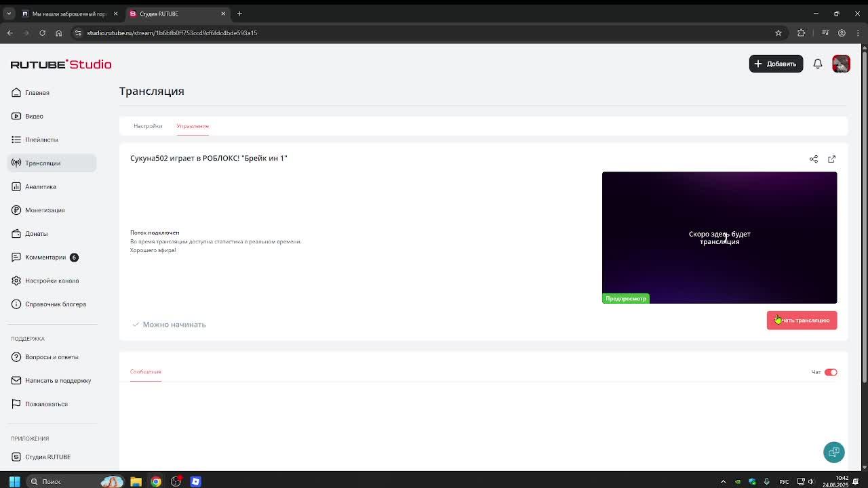This screenshot has width=868, height=488.
Task: Open stream in new window icon
Action: [x=832, y=159]
